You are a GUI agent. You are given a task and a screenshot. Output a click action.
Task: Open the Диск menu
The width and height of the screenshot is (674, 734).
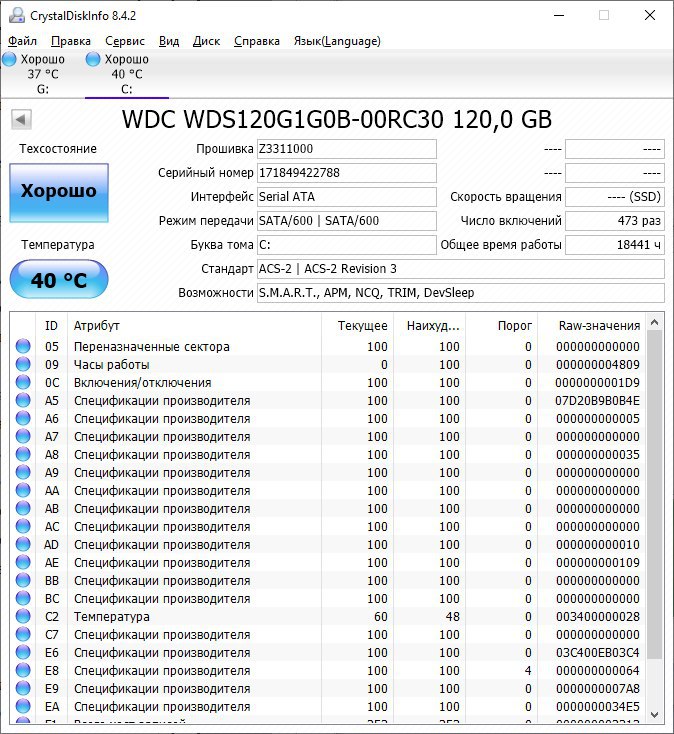(x=206, y=41)
